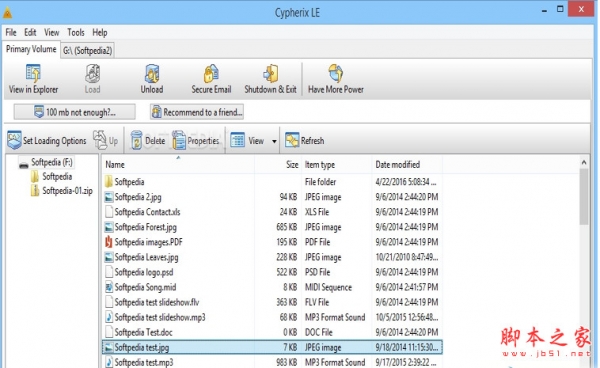Click the View in Explorer icon
Screen dimensions: 600x368
click(x=33, y=73)
